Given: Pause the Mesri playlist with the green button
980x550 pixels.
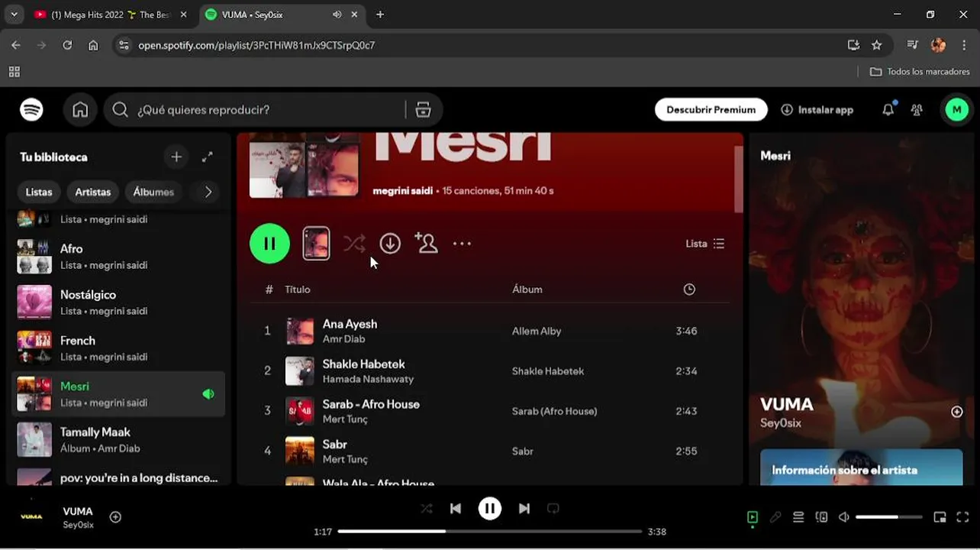Looking at the screenshot, I should point(269,244).
